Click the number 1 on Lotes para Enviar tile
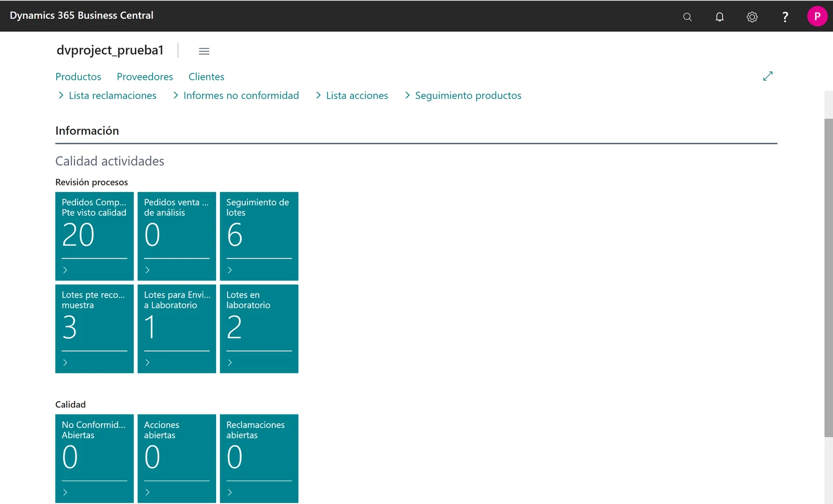 150,328
